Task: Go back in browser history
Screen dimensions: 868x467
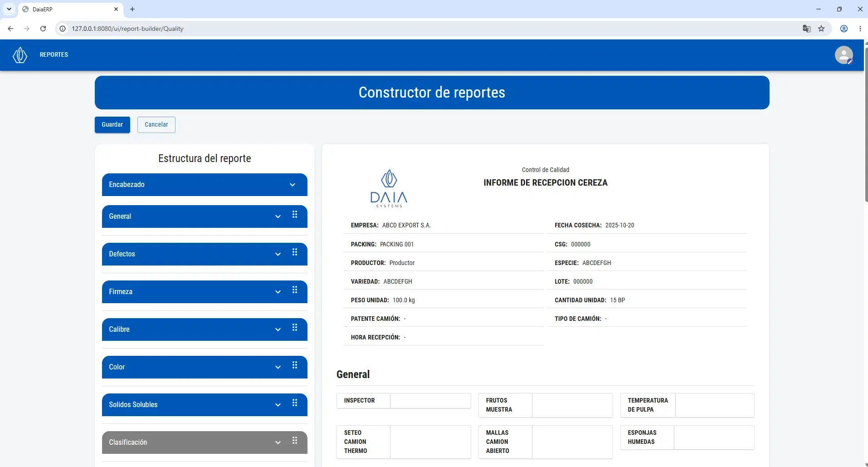Action: (10, 29)
